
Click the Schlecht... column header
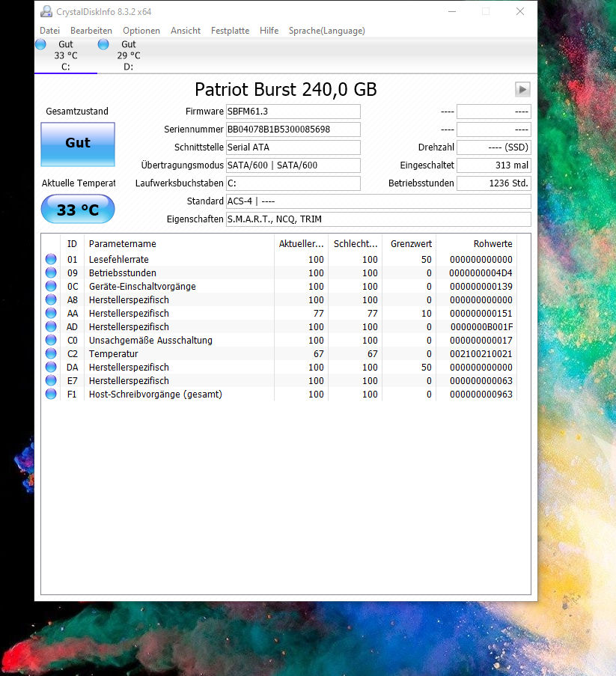pyautogui.click(x=356, y=243)
